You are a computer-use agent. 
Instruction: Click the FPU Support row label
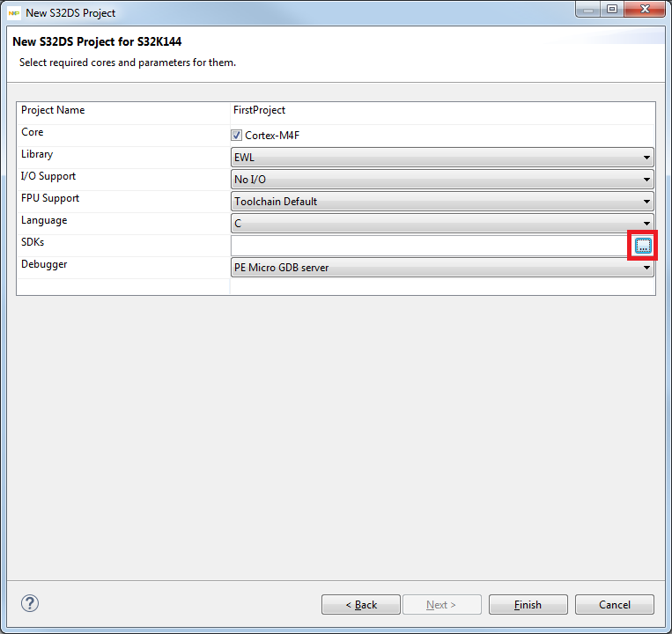click(x=50, y=198)
